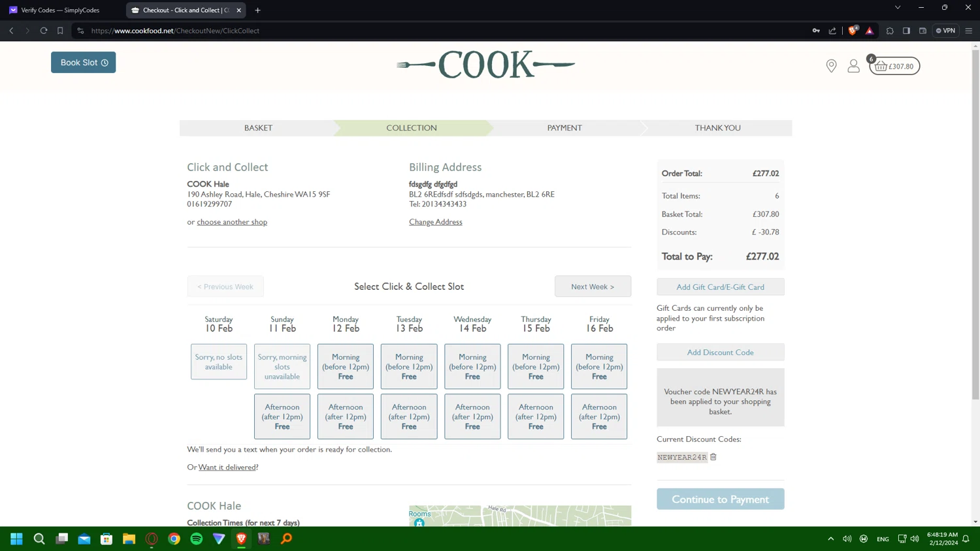Open Brave Rewards triangle icon

point(870,31)
